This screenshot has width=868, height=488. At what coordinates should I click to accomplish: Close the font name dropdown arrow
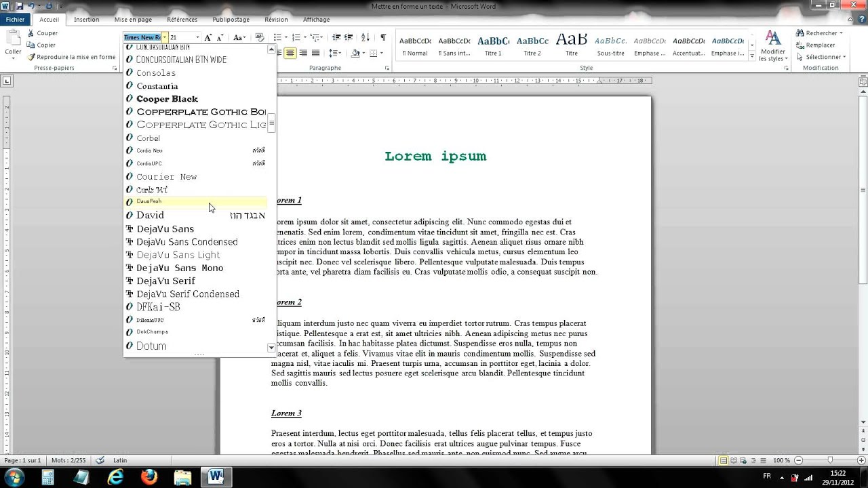point(164,37)
